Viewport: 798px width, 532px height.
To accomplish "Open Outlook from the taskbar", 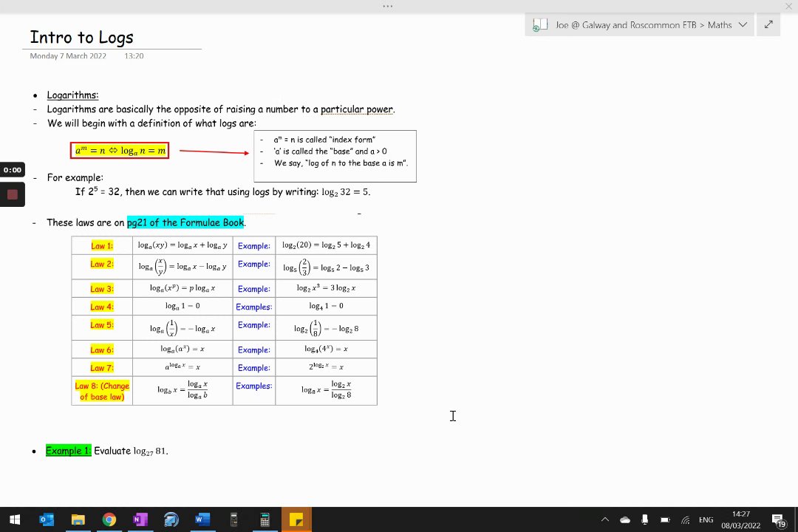I will (x=47, y=519).
